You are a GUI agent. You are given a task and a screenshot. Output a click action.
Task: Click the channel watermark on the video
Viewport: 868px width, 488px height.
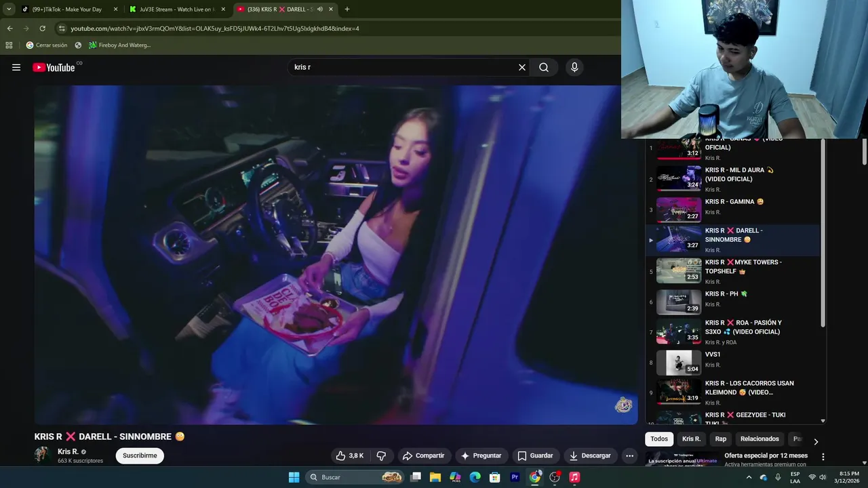pyautogui.click(x=623, y=405)
